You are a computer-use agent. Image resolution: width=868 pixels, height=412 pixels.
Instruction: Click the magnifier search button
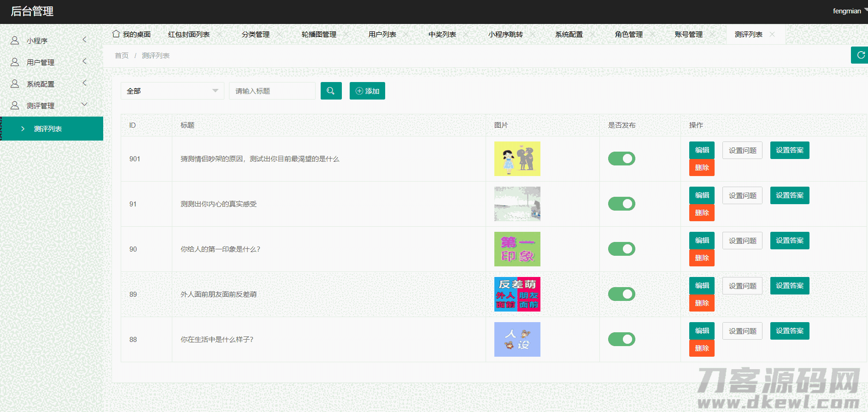coord(331,91)
